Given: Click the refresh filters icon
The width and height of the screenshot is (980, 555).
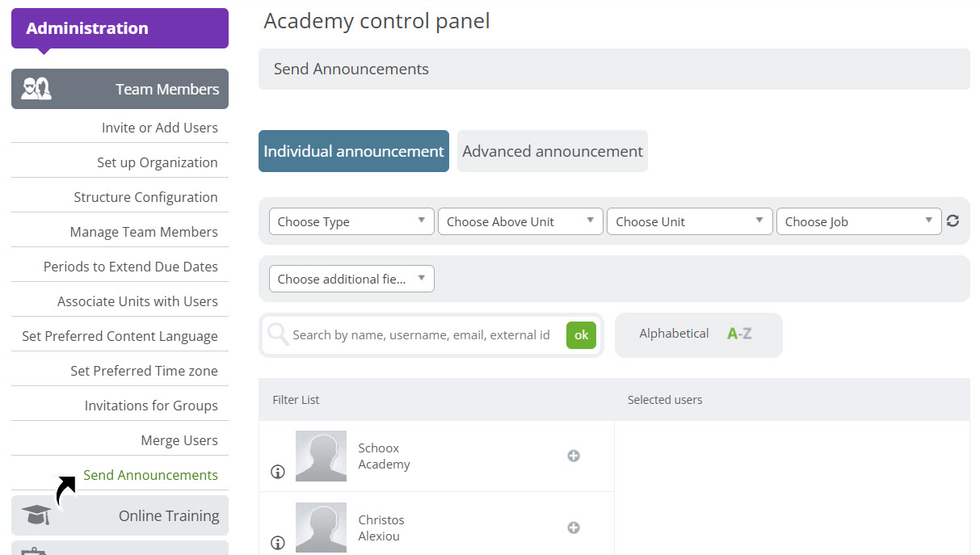Looking at the screenshot, I should (953, 221).
